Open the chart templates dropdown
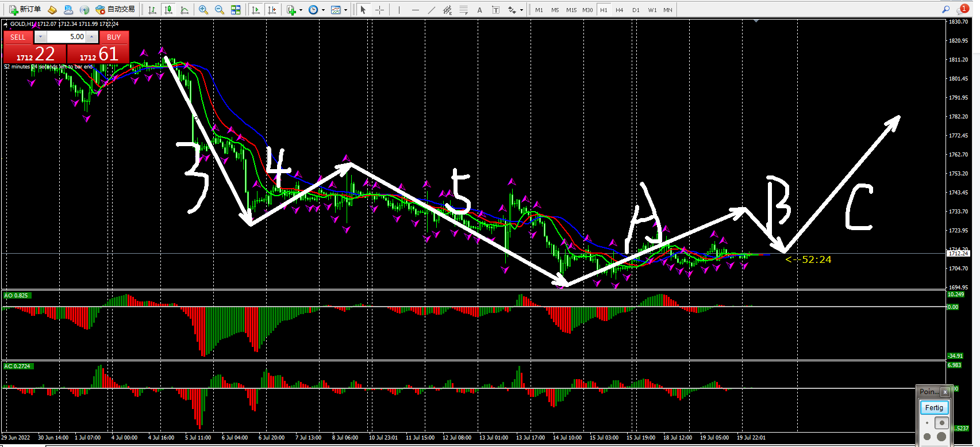This screenshot has width=980, height=447. click(x=345, y=10)
